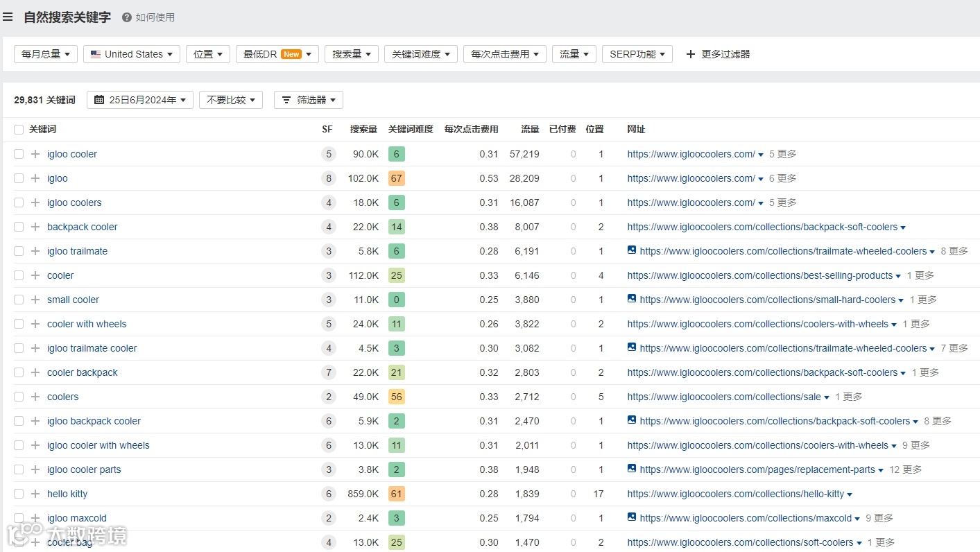Check the box for backpack cooler
This screenshot has height=552, width=980.
(19, 227)
